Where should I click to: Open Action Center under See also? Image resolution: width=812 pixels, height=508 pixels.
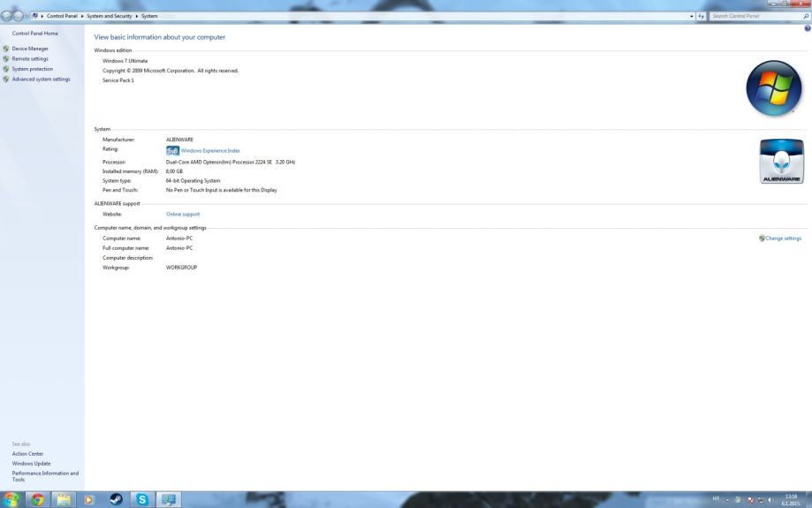27,453
